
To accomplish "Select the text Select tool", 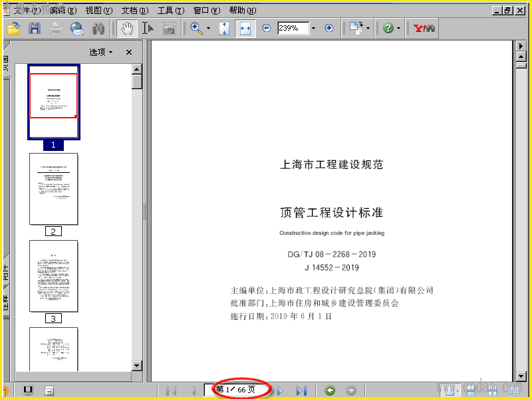I will [148, 29].
